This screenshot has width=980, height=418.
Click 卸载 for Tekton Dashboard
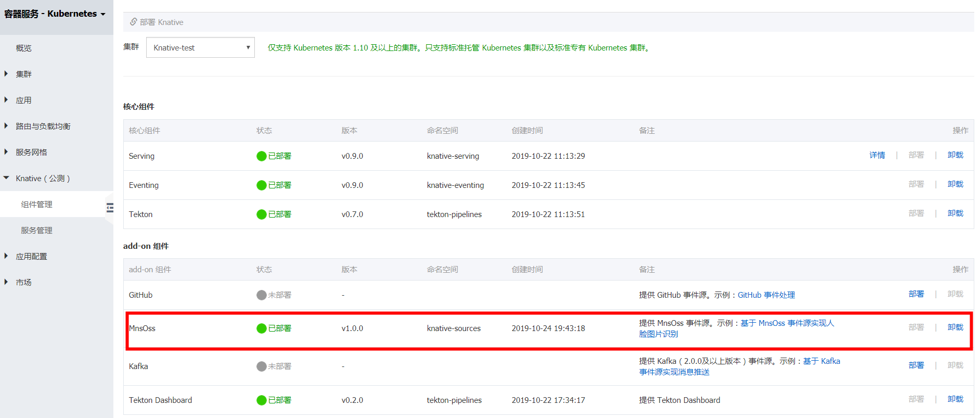coord(956,399)
